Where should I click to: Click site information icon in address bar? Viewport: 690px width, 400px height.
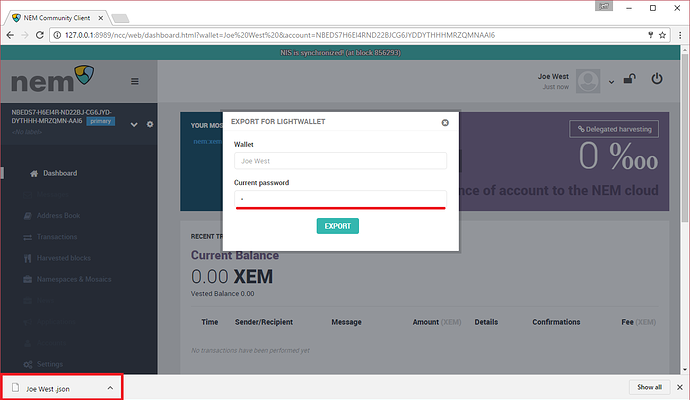pos(57,35)
